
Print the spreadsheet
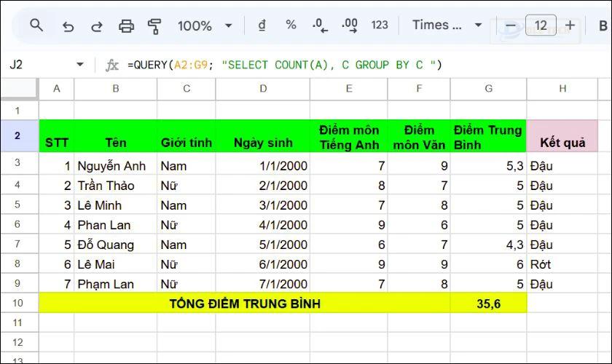point(126,26)
